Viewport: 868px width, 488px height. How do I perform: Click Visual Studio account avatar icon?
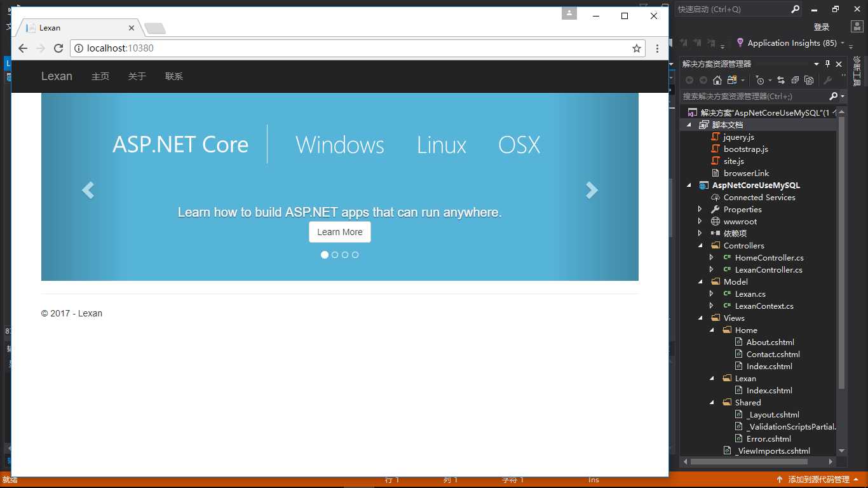857,27
